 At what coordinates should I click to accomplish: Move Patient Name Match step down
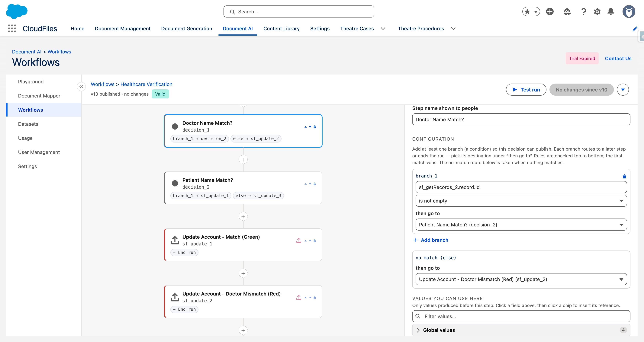(x=310, y=184)
